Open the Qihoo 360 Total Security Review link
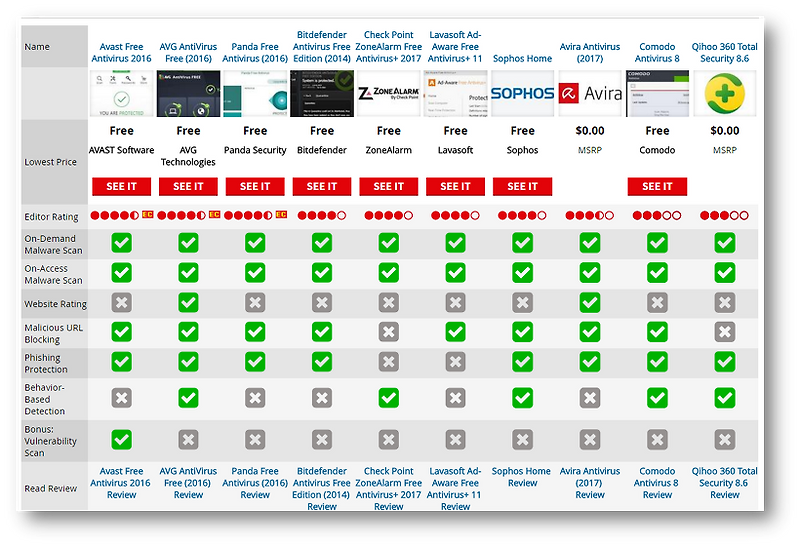 (x=724, y=483)
